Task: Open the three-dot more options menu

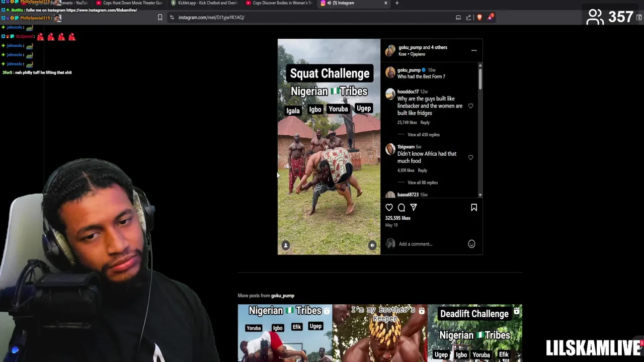Action: (474, 50)
